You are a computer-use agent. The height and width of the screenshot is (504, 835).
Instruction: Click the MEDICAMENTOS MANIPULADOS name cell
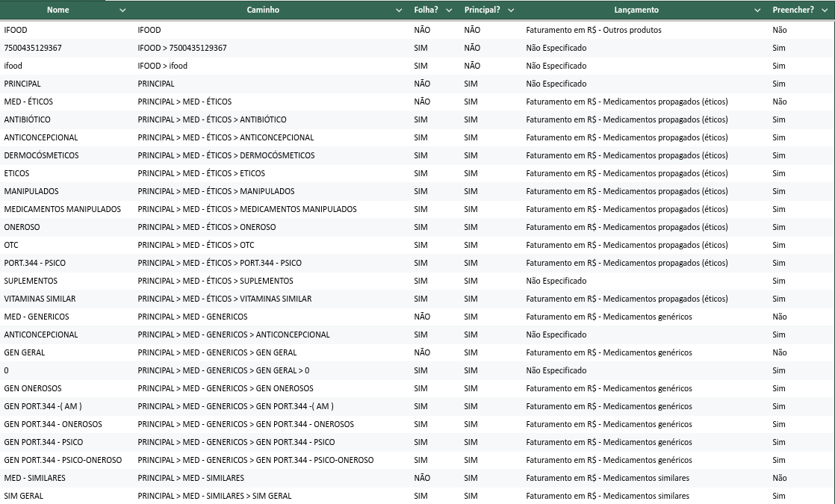point(62,209)
